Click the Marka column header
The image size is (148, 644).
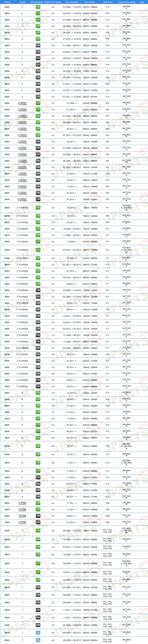pyautogui.click(x=8, y=2)
